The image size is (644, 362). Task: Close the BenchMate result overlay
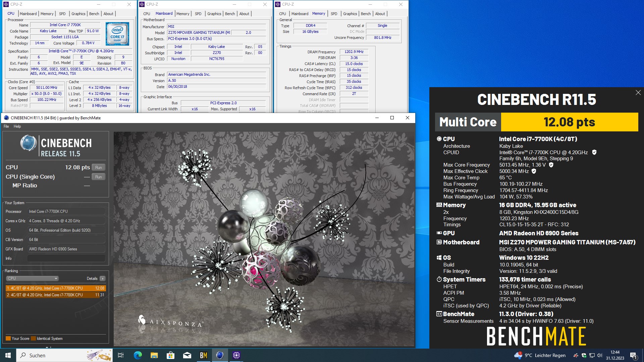(x=638, y=93)
